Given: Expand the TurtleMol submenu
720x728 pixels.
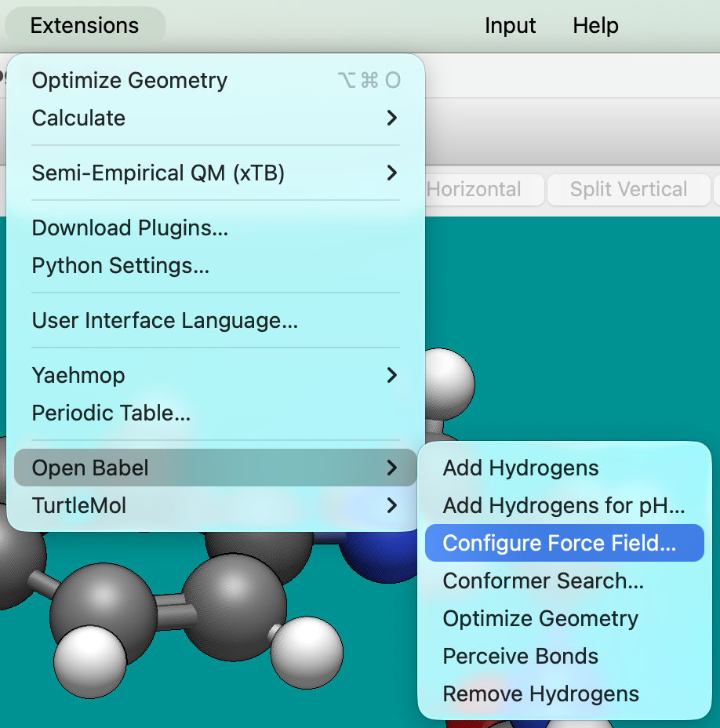Looking at the screenshot, I should (x=78, y=506).
